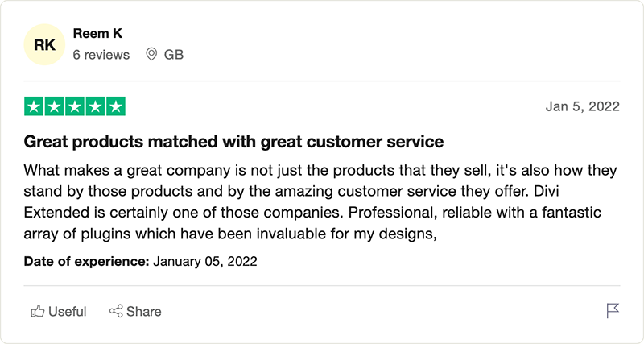Click the fifth green rating star
This screenshot has height=344, width=644.
tap(116, 106)
